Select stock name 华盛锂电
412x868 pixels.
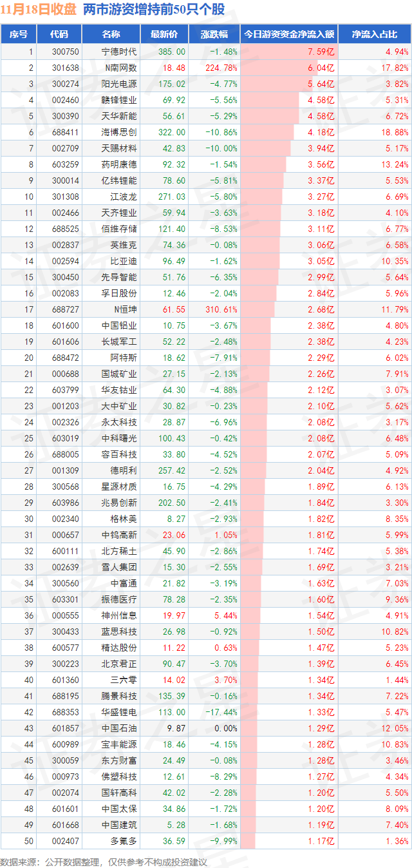(120, 712)
